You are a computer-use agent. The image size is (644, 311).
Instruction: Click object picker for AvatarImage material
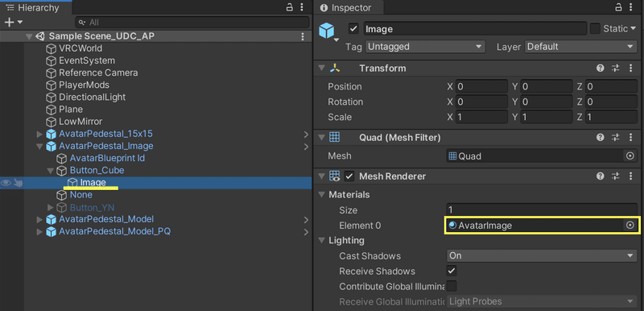(630, 225)
